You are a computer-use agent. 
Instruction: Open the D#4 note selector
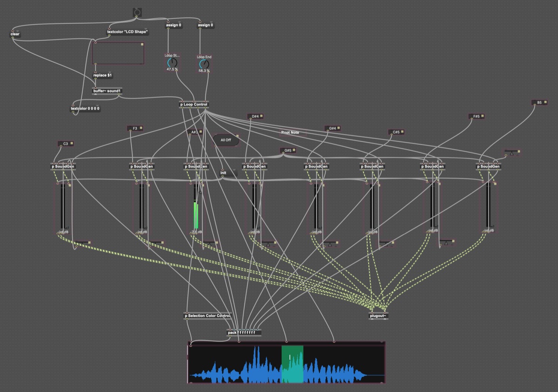(x=255, y=117)
